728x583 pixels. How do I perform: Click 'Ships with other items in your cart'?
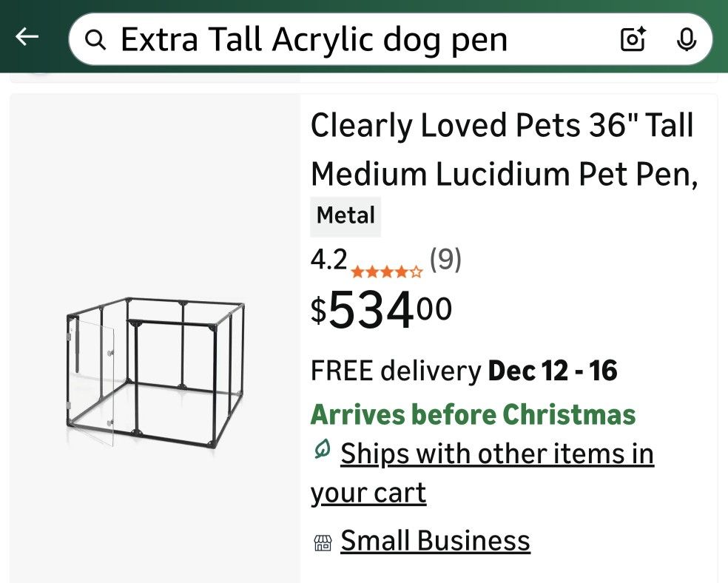[x=496, y=454]
